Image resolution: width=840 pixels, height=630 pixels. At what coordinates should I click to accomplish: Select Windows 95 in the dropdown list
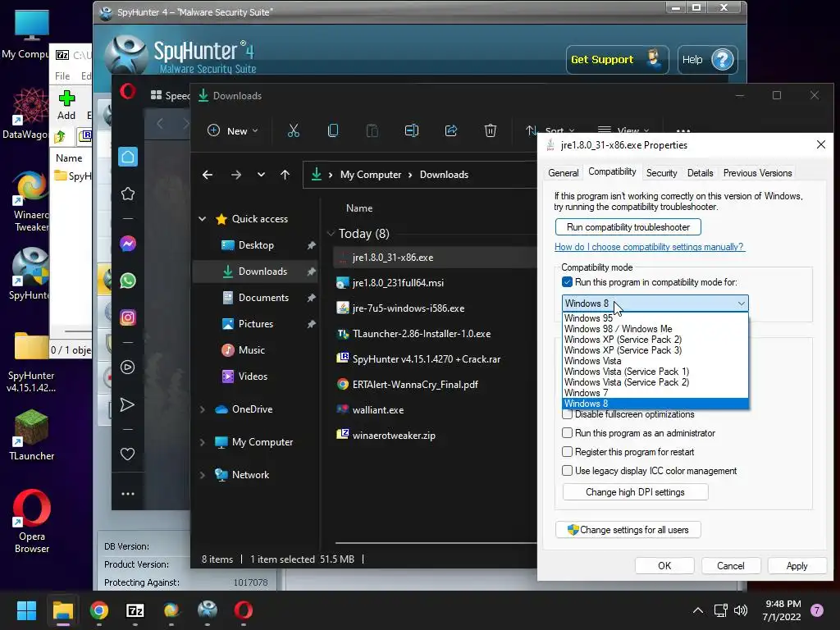655,317
